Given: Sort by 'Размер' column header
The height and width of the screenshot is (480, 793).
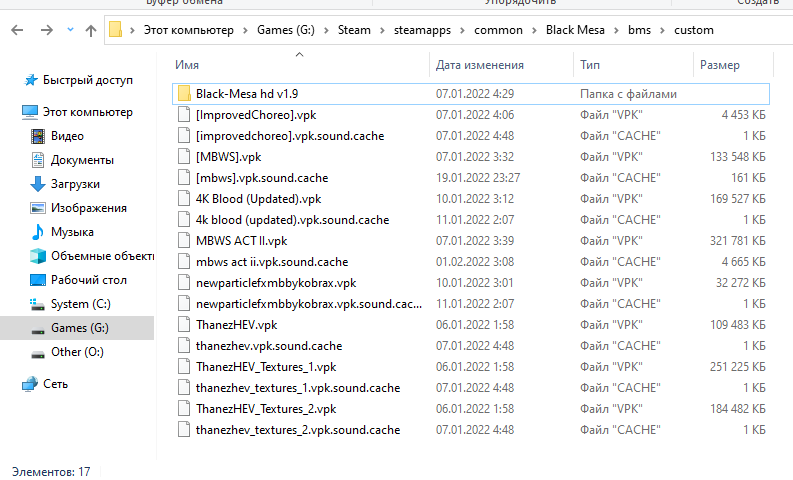Looking at the screenshot, I should coord(719,65).
